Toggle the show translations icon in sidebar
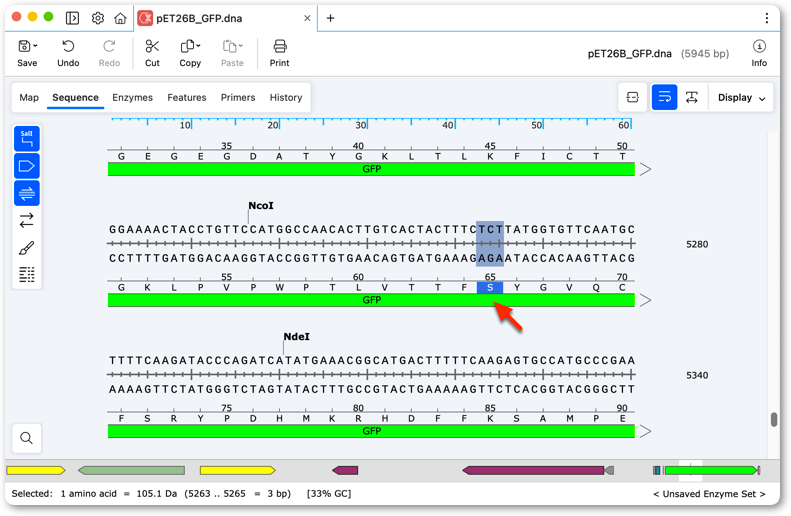 click(27, 193)
